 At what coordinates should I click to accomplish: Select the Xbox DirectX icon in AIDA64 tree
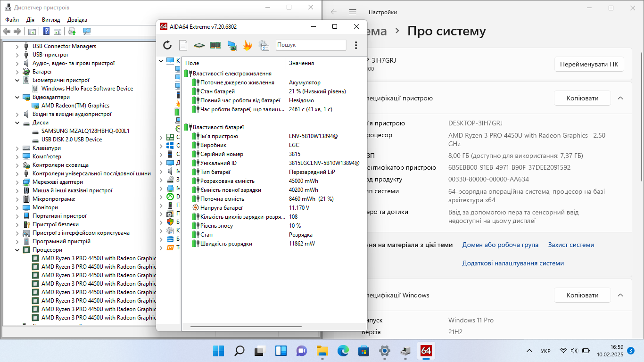(x=170, y=197)
